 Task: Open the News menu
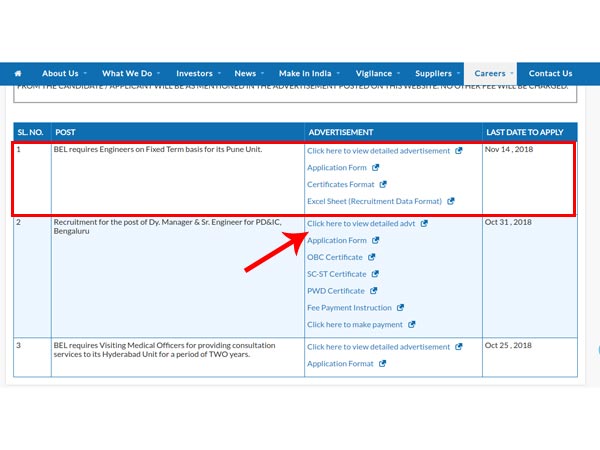[x=245, y=73]
